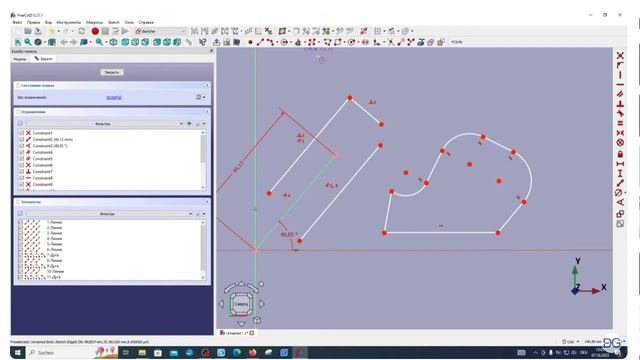Select the Create rectangle tool
Viewport: 640px width, 360px height.
tap(338, 42)
